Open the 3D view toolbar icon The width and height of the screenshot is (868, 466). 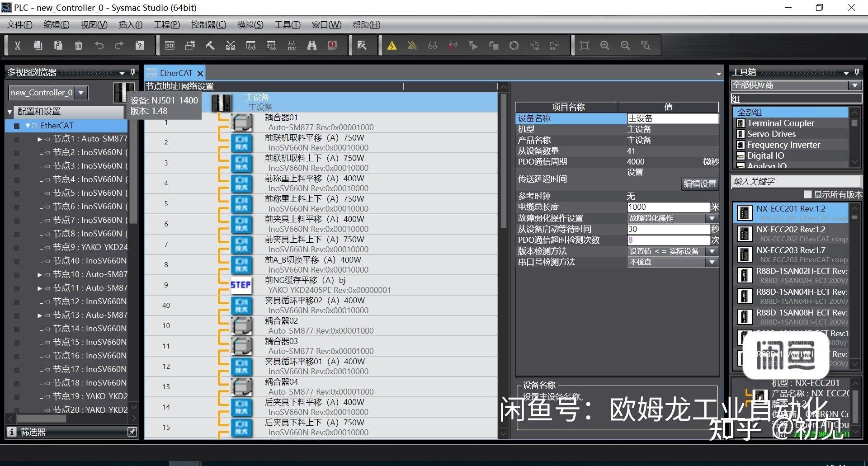[x=170, y=45]
